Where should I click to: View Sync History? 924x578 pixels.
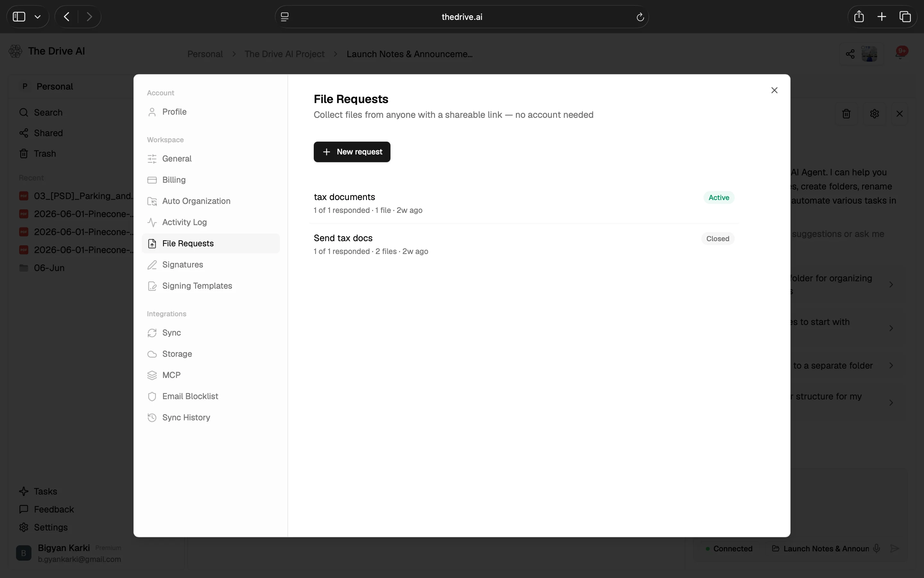(210, 417)
